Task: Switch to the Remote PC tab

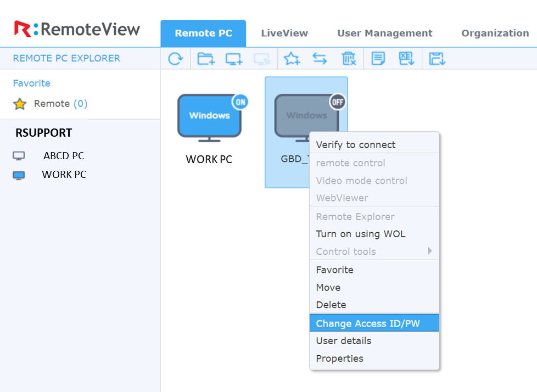Action: coord(203,33)
